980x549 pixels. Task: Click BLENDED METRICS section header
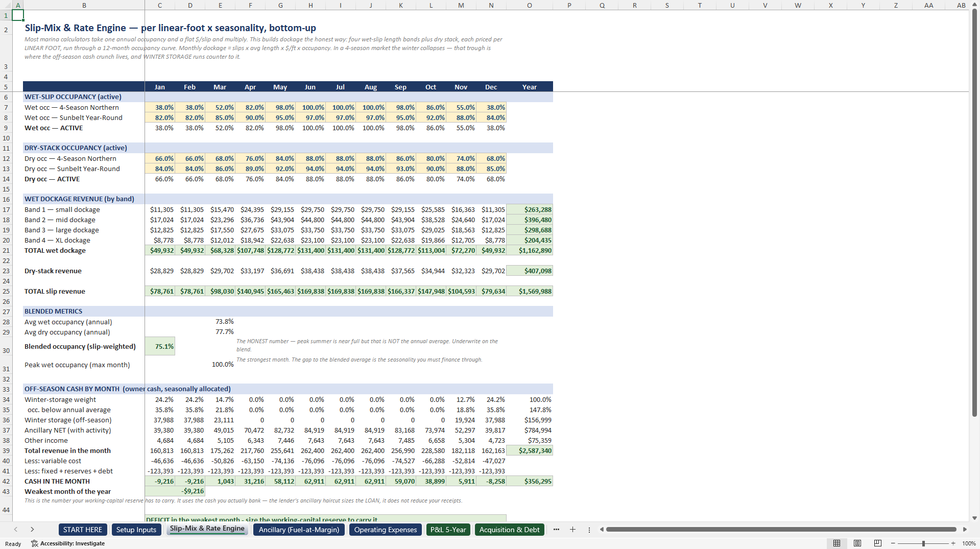pyautogui.click(x=53, y=311)
